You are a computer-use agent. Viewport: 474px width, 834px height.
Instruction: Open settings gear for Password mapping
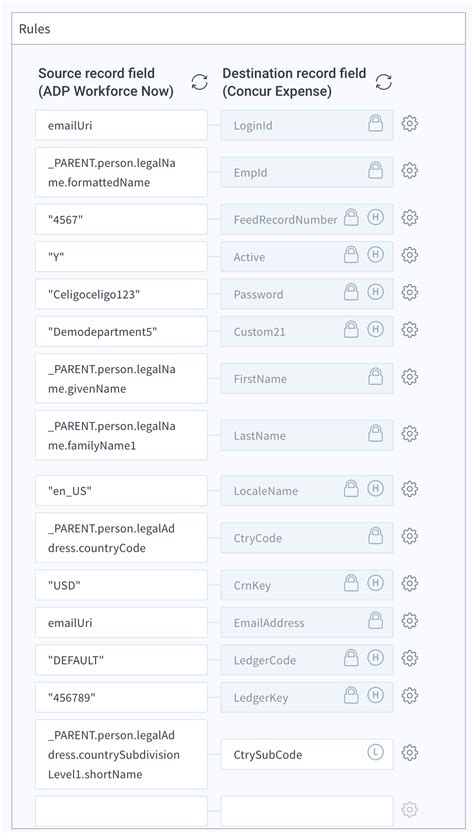point(409,293)
